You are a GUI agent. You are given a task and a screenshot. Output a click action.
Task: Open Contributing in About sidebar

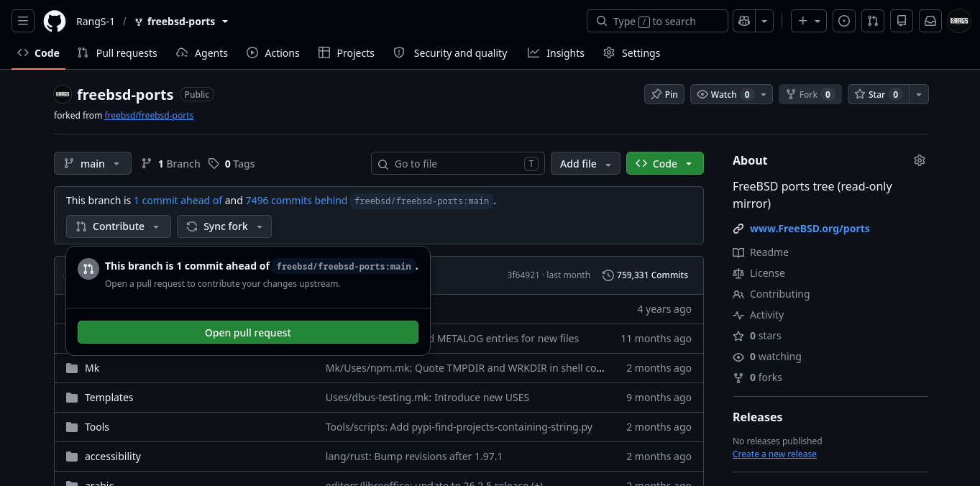(771, 294)
